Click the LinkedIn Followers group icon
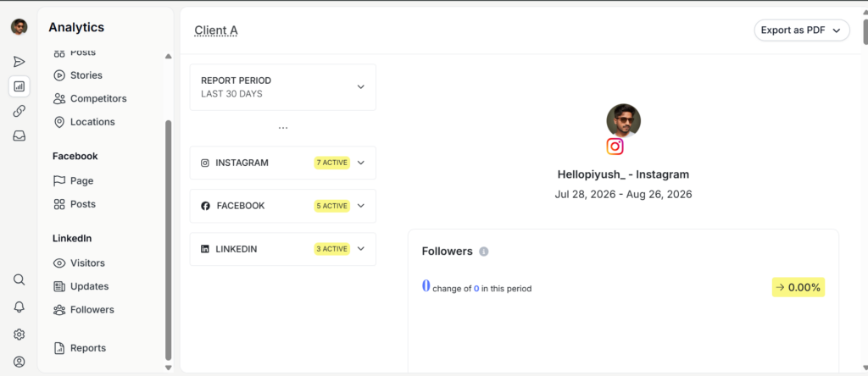Image resolution: width=868 pixels, height=376 pixels. click(59, 310)
